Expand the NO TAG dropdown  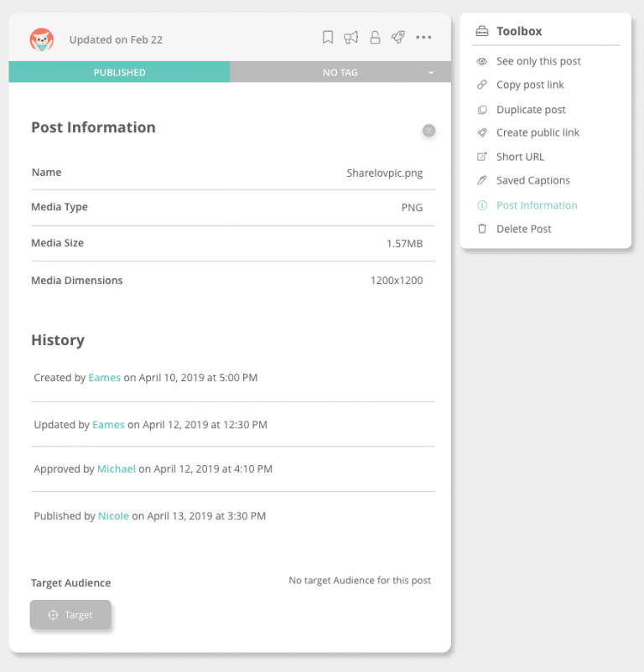tap(340, 72)
